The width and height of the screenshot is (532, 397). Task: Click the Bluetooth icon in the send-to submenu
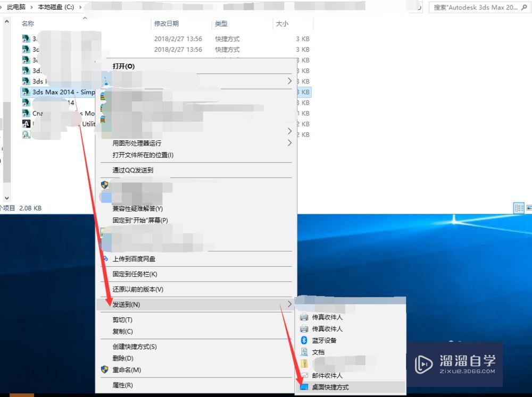click(304, 340)
